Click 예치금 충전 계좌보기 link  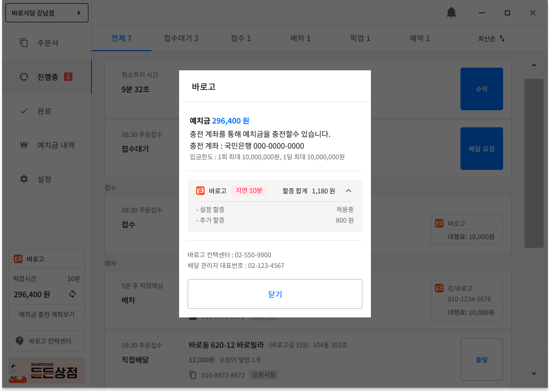coord(47,314)
